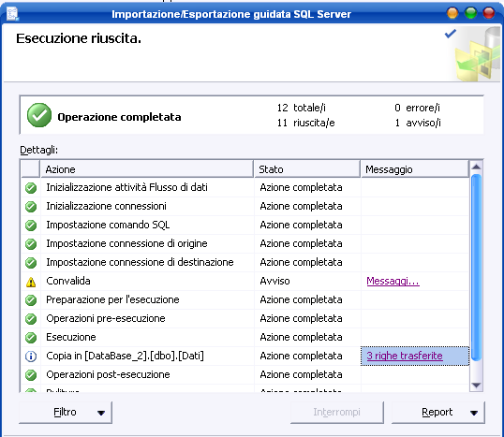Click the green check icon for Esecuzione row
The height and width of the screenshot is (437, 504).
pyautogui.click(x=31, y=338)
